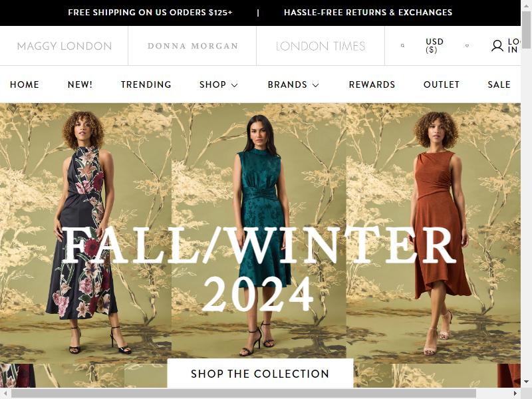Expand the Shop menu chevron
The width and height of the screenshot is (532, 399).
pos(235,85)
